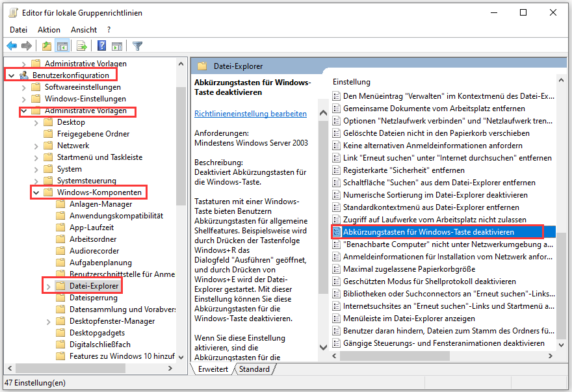The height and width of the screenshot is (392, 572).
Task: Click settings list horizontal scrollbar thumb
Action: pos(393,356)
